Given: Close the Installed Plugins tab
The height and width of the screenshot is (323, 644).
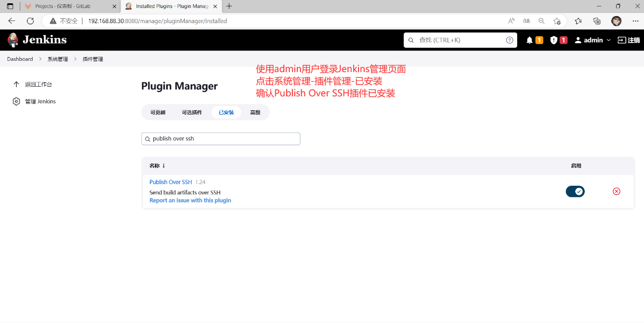Looking at the screenshot, I should pos(216,6).
